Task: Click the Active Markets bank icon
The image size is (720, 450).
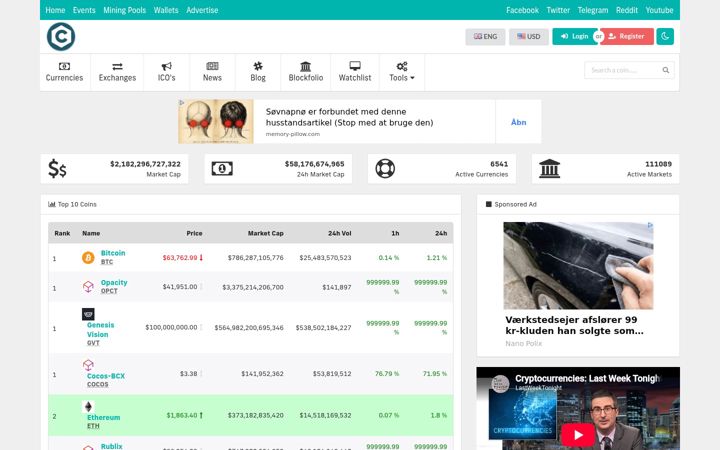Action: (550, 169)
